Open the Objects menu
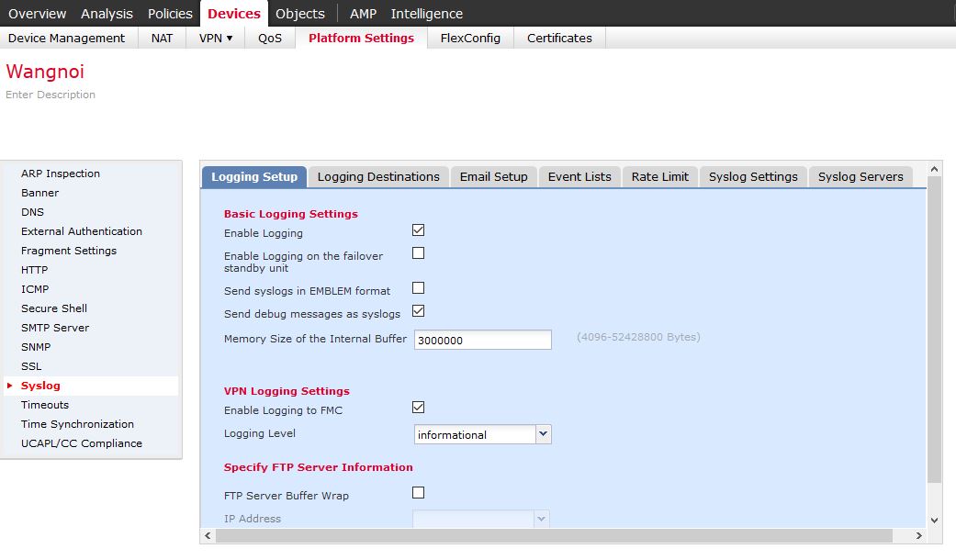The height and width of the screenshot is (560, 956). click(x=299, y=13)
